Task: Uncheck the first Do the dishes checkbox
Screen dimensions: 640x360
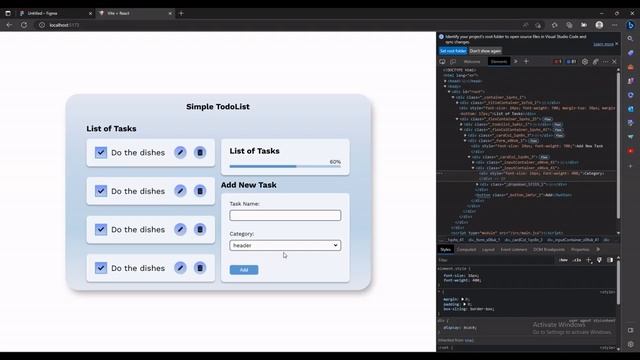Action: point(101,152)
